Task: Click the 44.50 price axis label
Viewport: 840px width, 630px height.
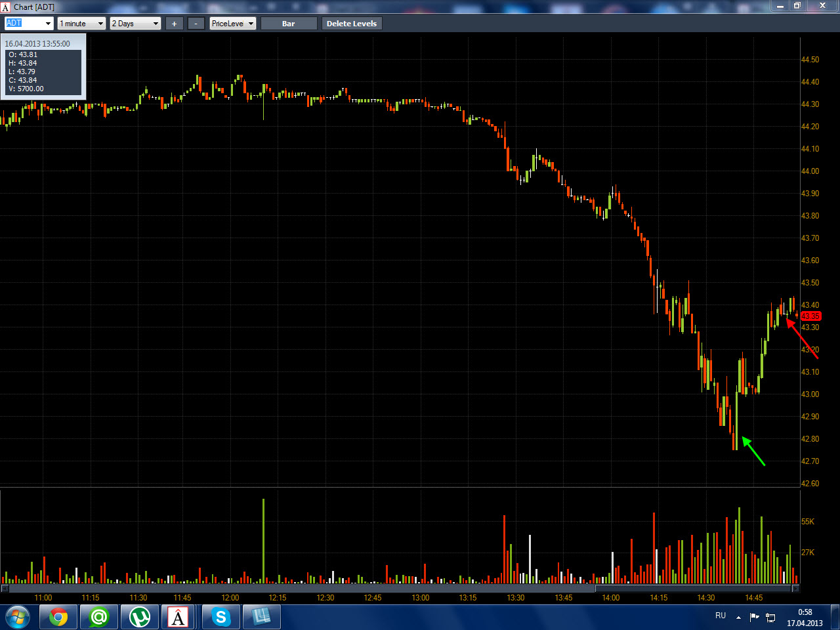Action: (x=810, y=60)
